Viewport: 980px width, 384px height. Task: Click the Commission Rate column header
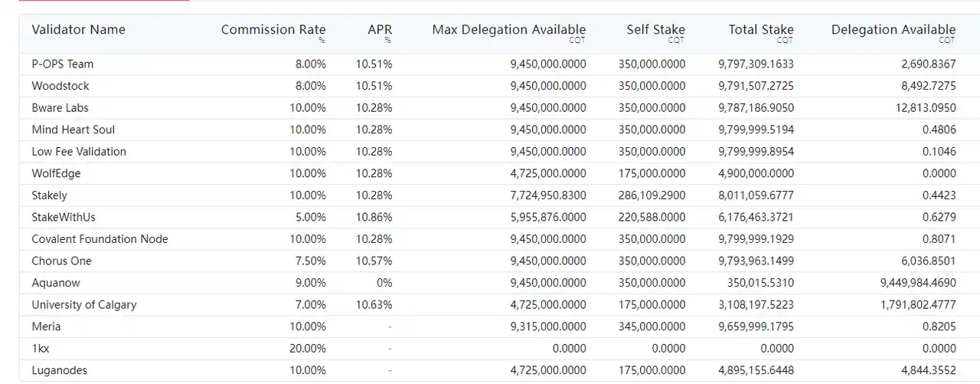(273, 30)
